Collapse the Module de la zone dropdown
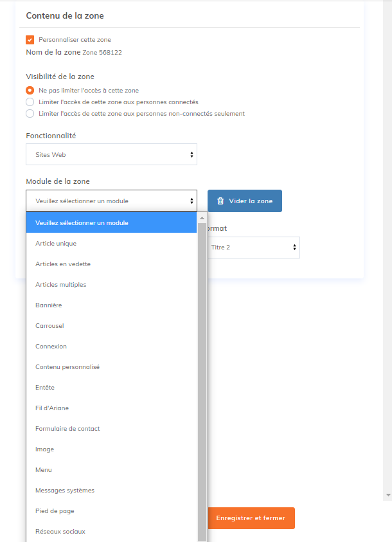Image resolution: width=392 pixels, height=542 pixels. (x=111, y=201)
